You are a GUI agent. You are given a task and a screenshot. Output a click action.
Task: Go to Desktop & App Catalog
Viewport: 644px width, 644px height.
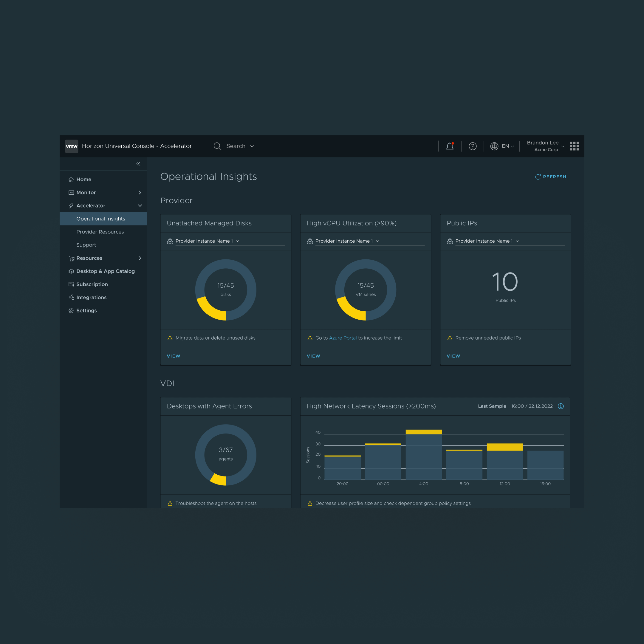(x=105, y=271)
